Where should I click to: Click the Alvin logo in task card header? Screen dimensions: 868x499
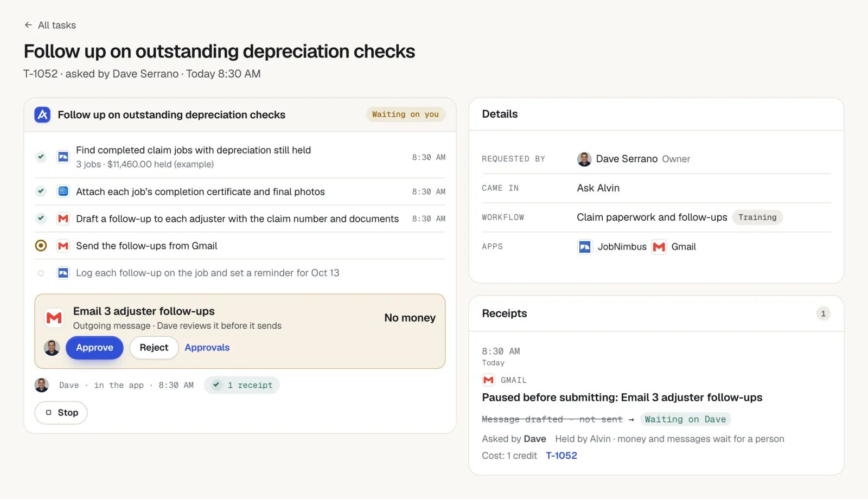tap(42, 114)
